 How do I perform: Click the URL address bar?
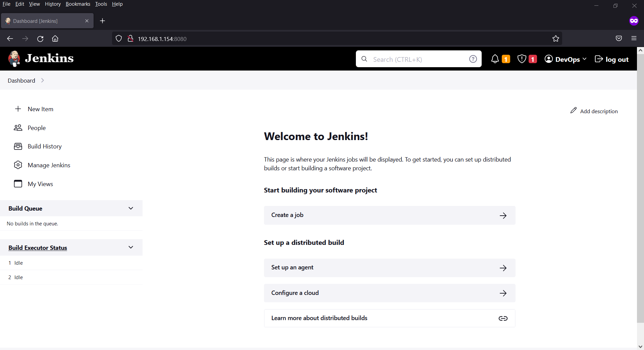pyautogui.click(x=337, y=39)
